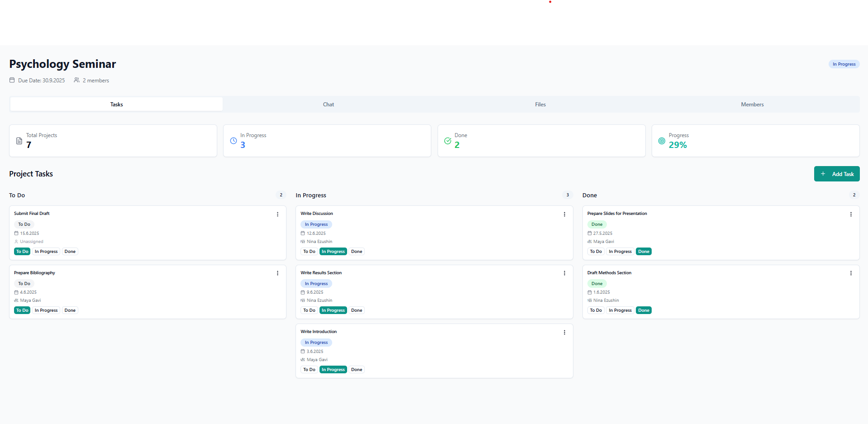This screenshot has width=868, height=424.
Task: Click Nina Ezushin avatar on Write Results Section
Action: 303,300
